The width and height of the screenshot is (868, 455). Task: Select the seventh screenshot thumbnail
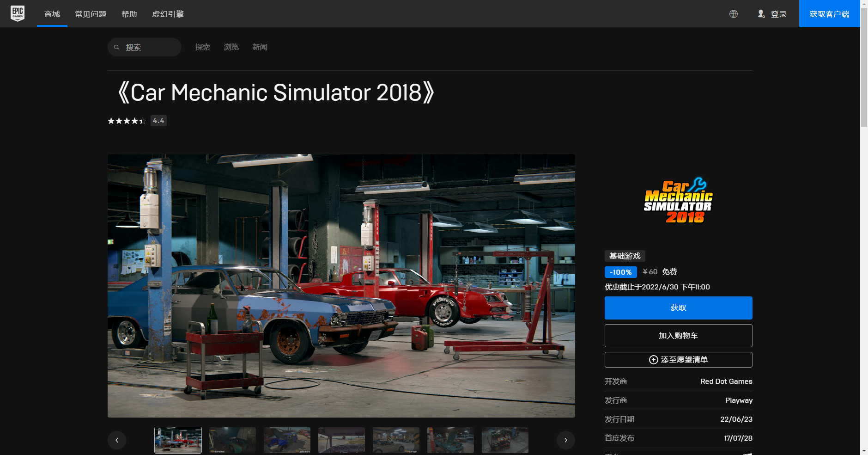click(505, 440)
